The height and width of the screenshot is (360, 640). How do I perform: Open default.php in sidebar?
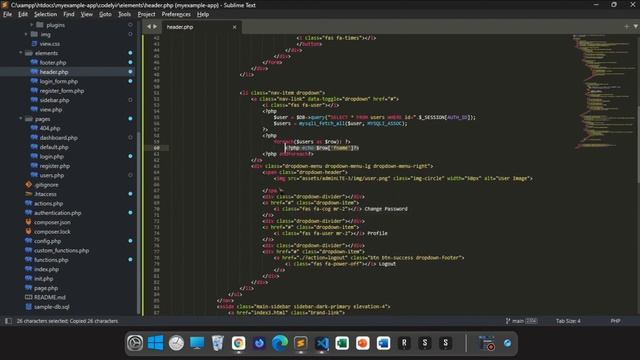pyautogui.click(x=54, y=147)
